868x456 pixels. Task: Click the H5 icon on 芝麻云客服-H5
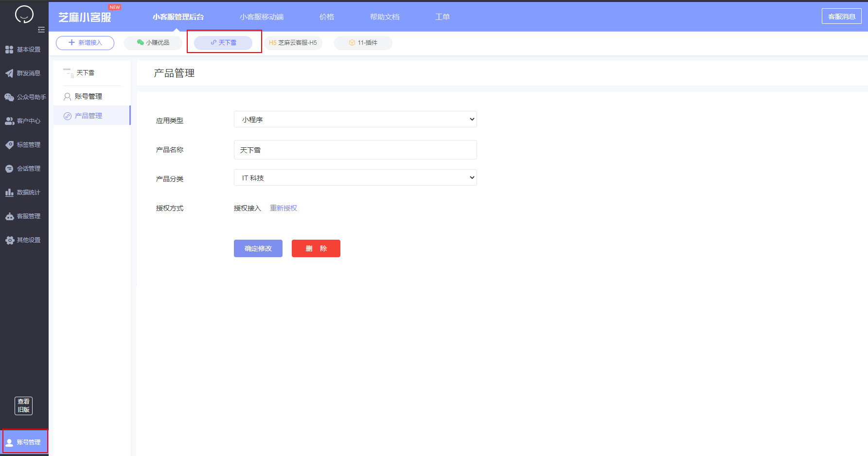point(272,43)
